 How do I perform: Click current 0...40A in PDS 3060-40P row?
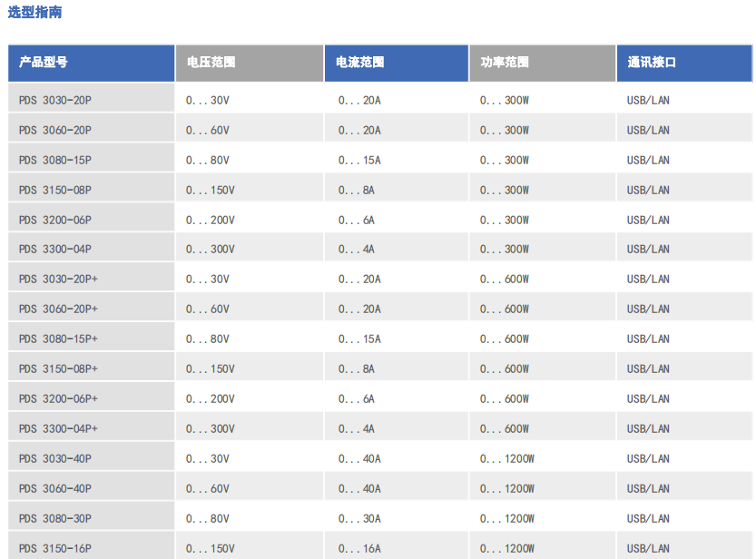(359, 488)
